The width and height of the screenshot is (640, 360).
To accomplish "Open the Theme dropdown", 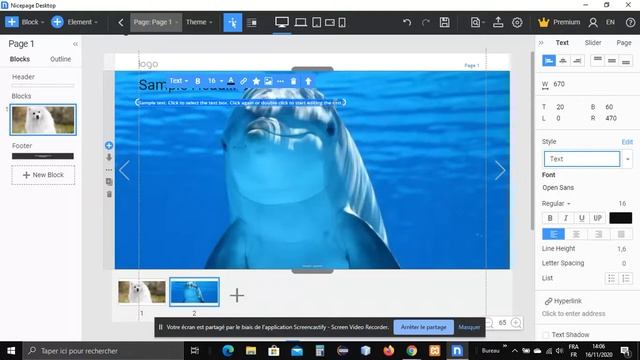I will [x=199, y=22].
